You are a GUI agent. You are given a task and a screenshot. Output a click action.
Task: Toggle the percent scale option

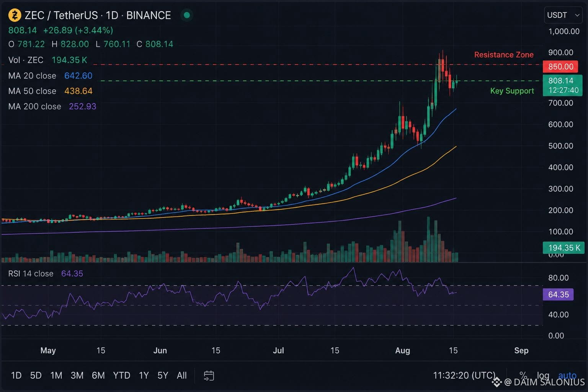pyautogui.click(x=523, y=376)
